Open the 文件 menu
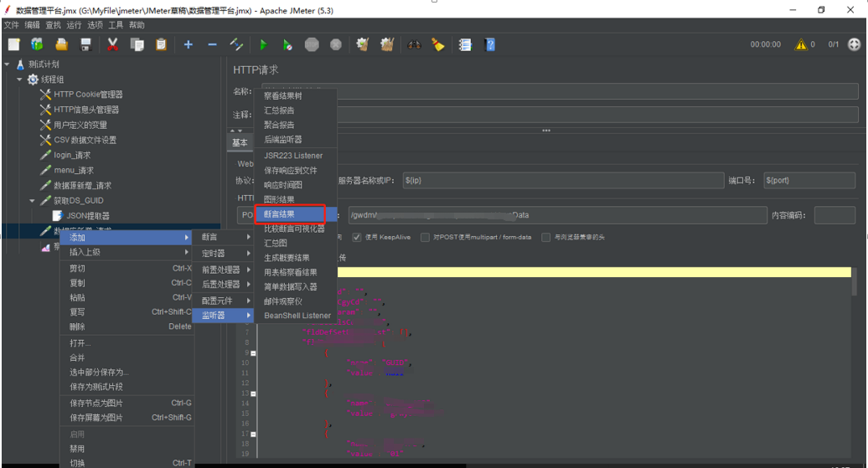 point(11,25)
